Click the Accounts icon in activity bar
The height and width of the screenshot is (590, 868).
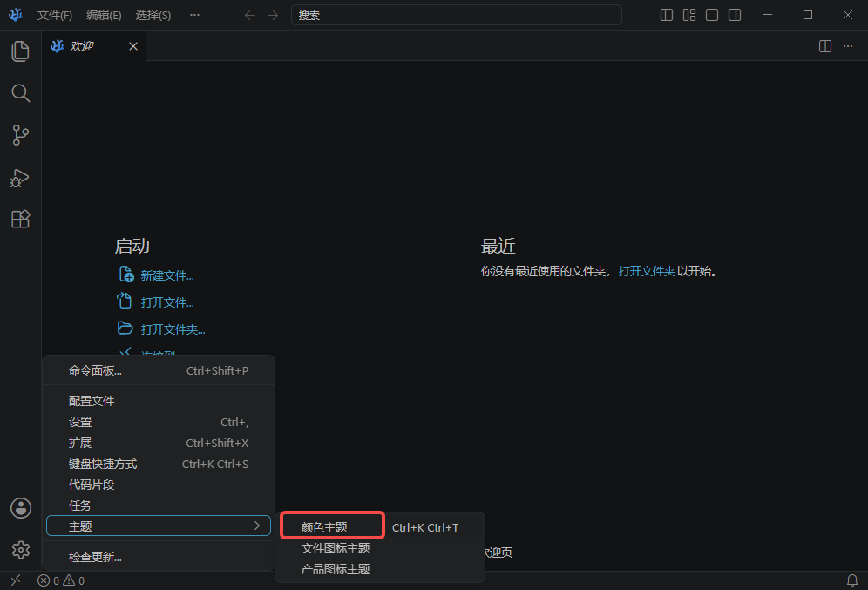[21, 508]
